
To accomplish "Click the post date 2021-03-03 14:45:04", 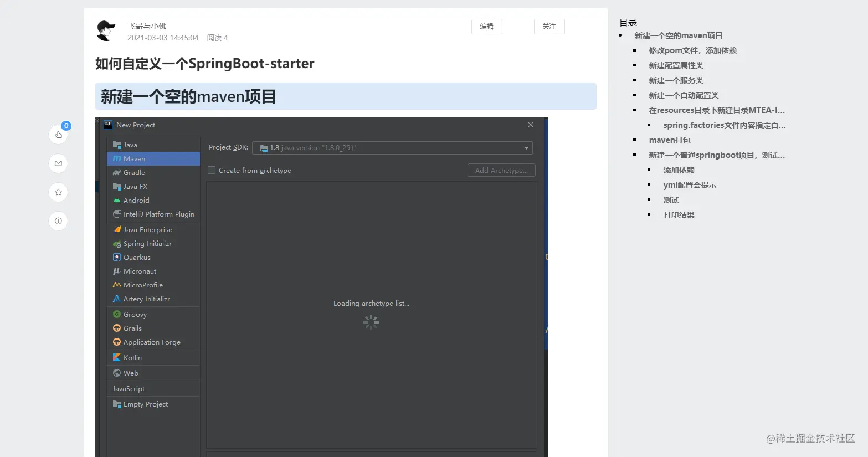I will tap(163, 38).
